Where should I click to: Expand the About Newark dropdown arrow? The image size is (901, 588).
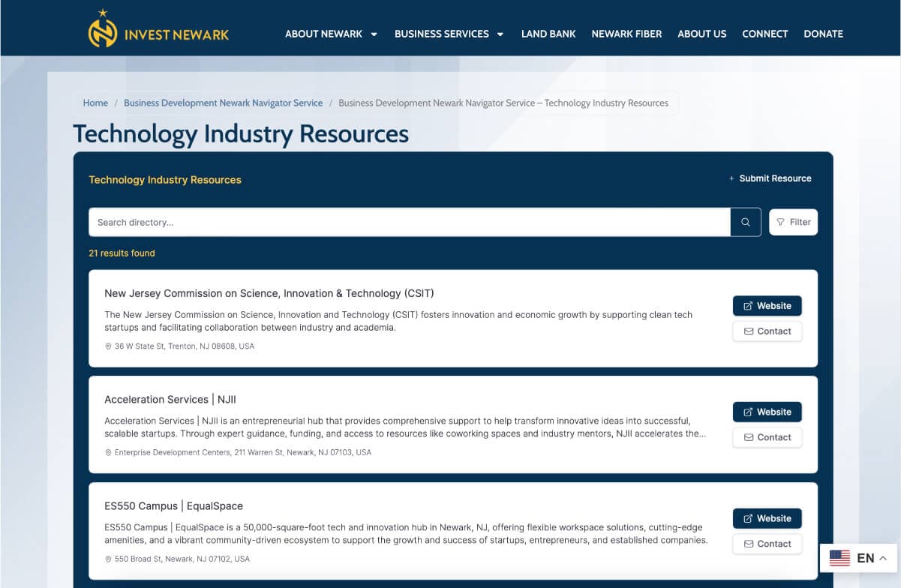374,34
